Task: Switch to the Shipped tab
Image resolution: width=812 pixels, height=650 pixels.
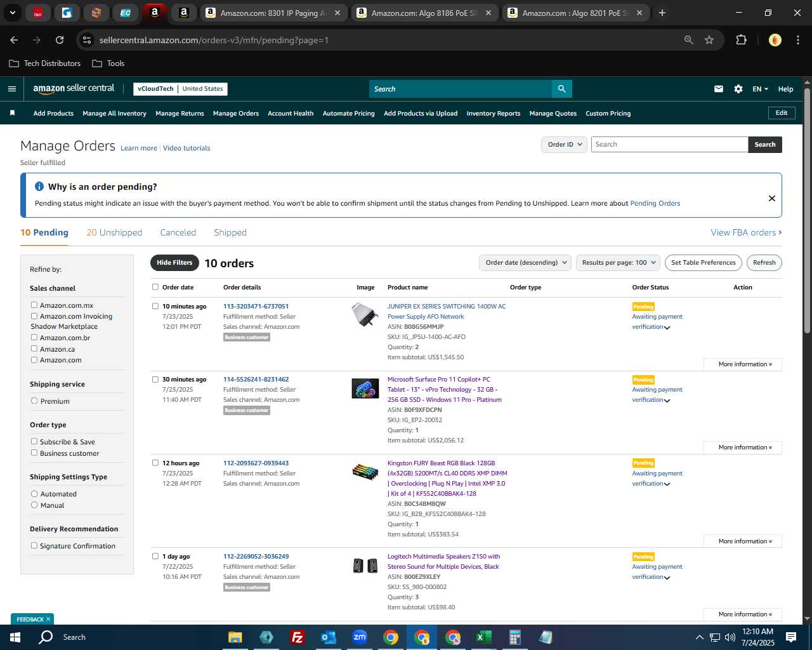Action: coord(230,232)
